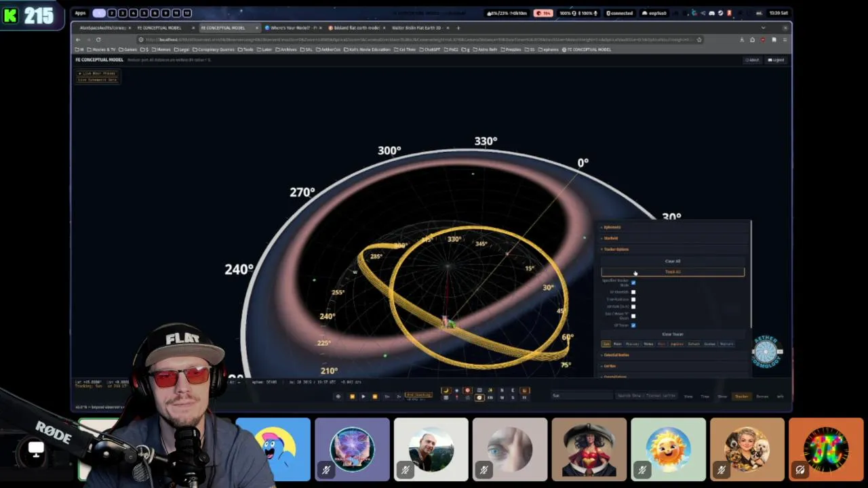This screenshot has width=868, height=488.
Task: Click the Clear All button
Action: point(673,261)
